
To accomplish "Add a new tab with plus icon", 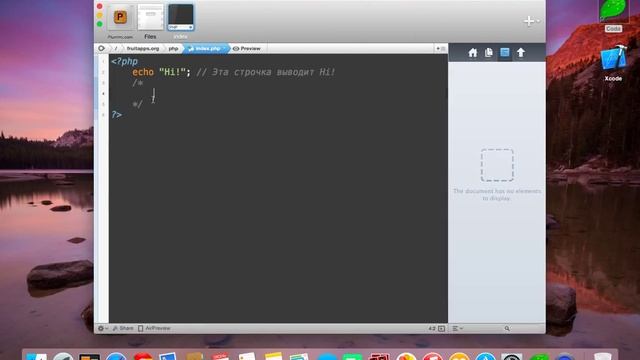I will [529, 21].
